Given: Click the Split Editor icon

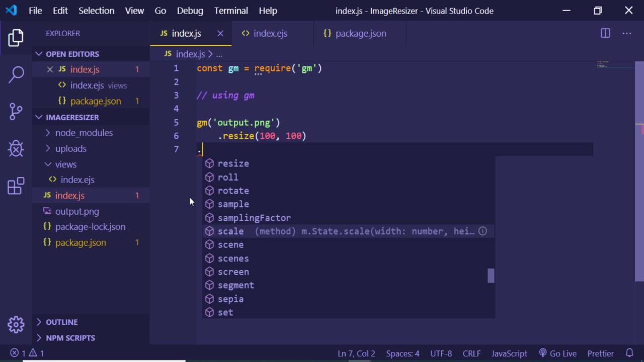Looking at the screenshot, I should pos(605,33).
